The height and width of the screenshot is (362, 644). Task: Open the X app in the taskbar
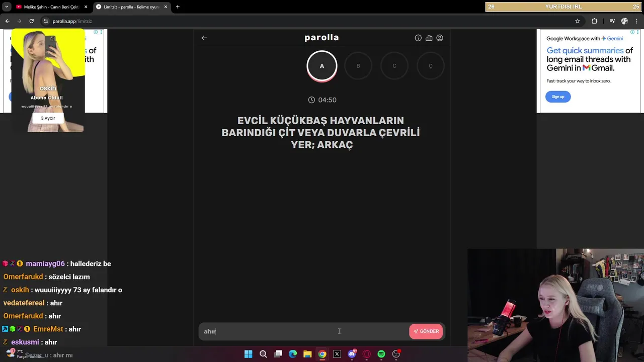point(337,354)
